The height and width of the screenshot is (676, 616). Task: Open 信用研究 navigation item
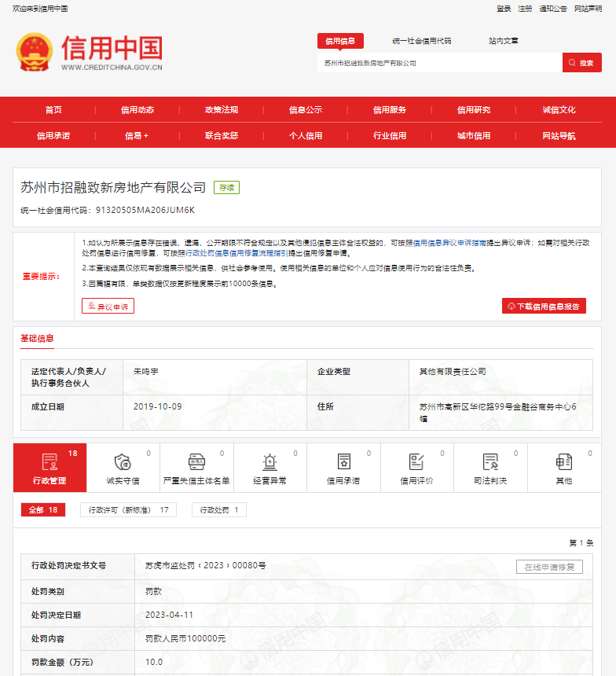[x=474, y=110]
